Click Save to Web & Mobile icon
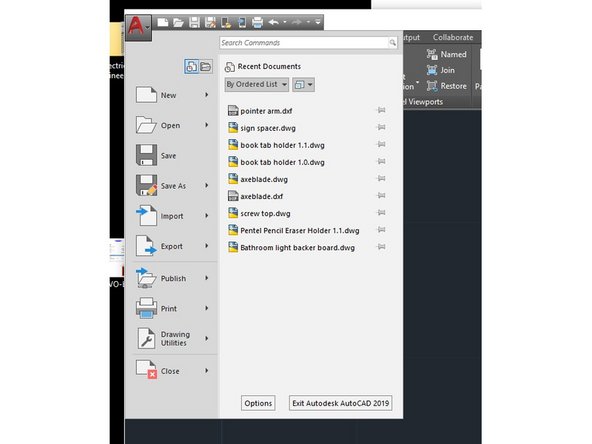 (x=242, y=22)
